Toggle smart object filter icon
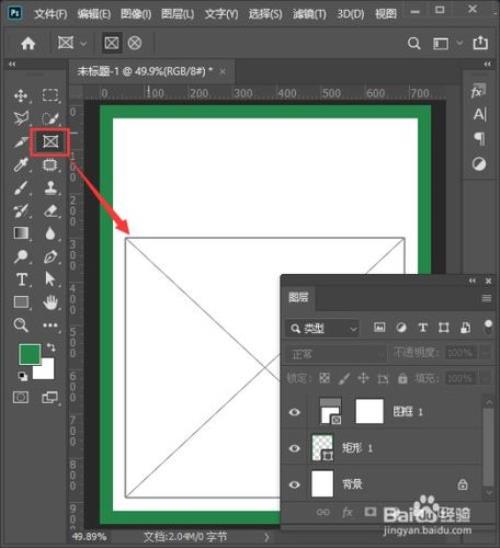 [x=465, y=327]
